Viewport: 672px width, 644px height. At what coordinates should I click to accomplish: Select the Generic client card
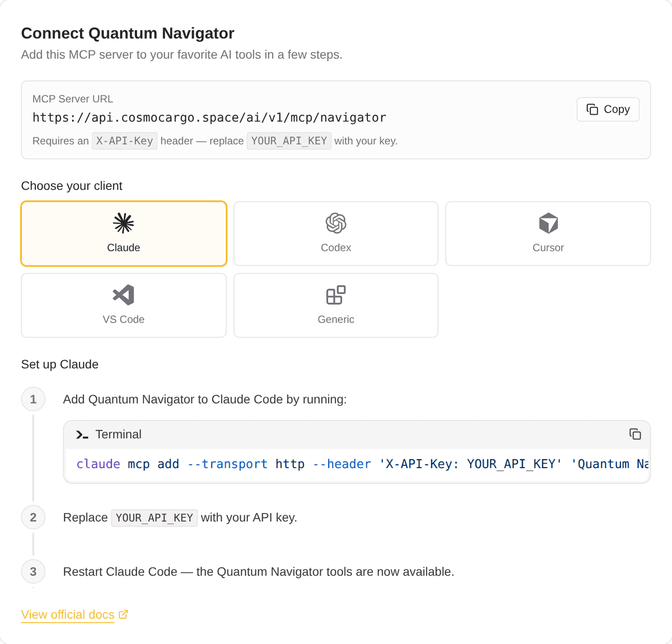(x=336, y=305)
